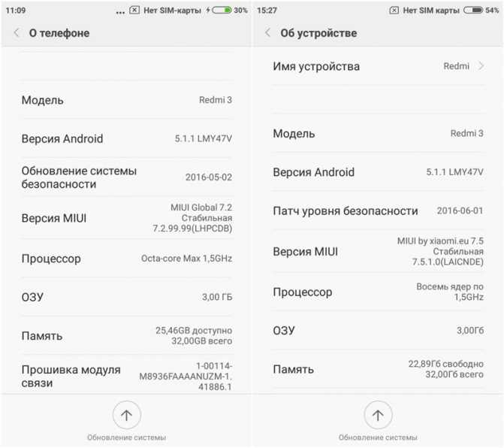Tap Патч уровня безопасности row
Image resolution: width=504 pixels, height=448 pixels.
click(x=378, y=211)
